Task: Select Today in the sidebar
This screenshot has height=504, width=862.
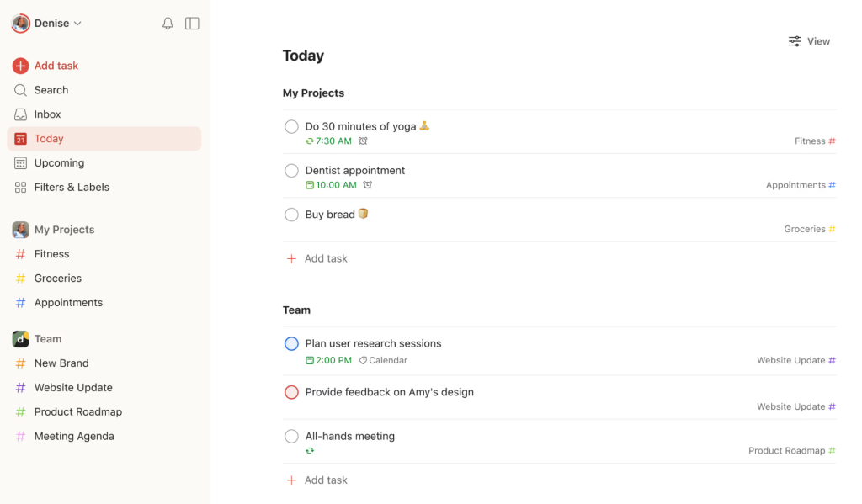Action: pyautogui.click(x=49, y=138)
